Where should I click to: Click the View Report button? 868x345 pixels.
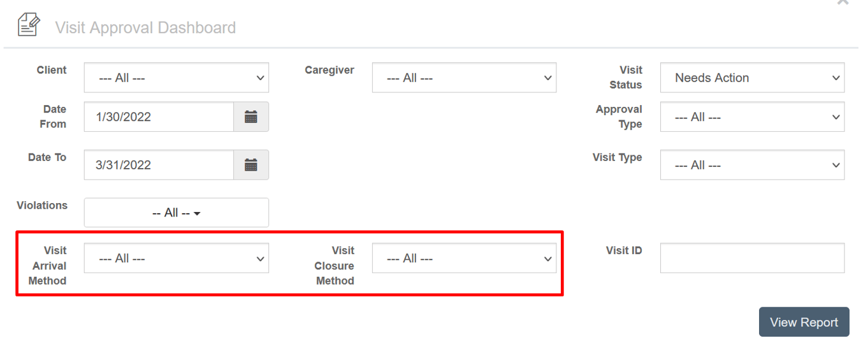tap(804, 322)
